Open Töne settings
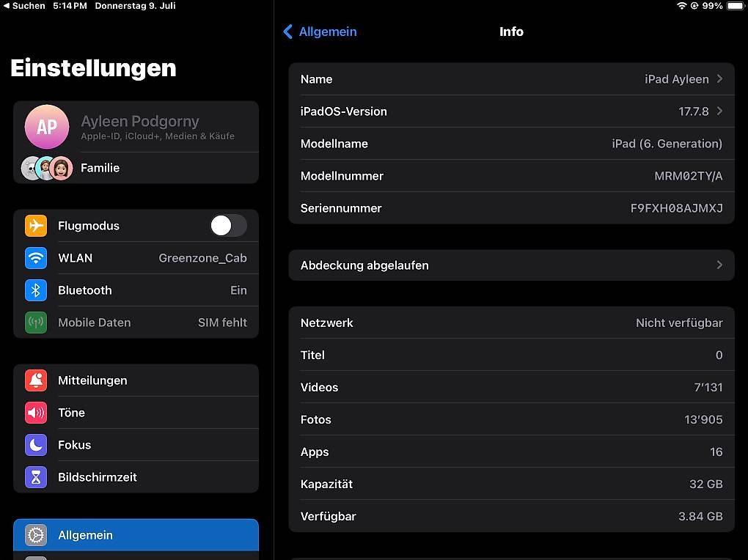The width and height of the screenshot is (748, 560). pyautogui.click(x=136, y=413)
